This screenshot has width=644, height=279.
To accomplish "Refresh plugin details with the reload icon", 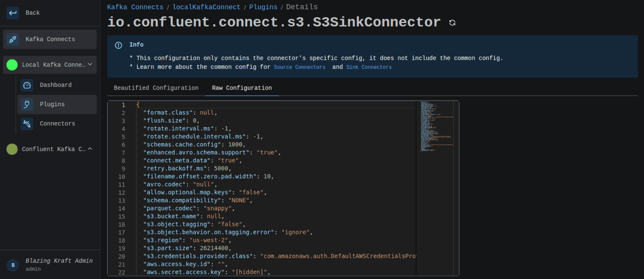I will pos(452,22).
